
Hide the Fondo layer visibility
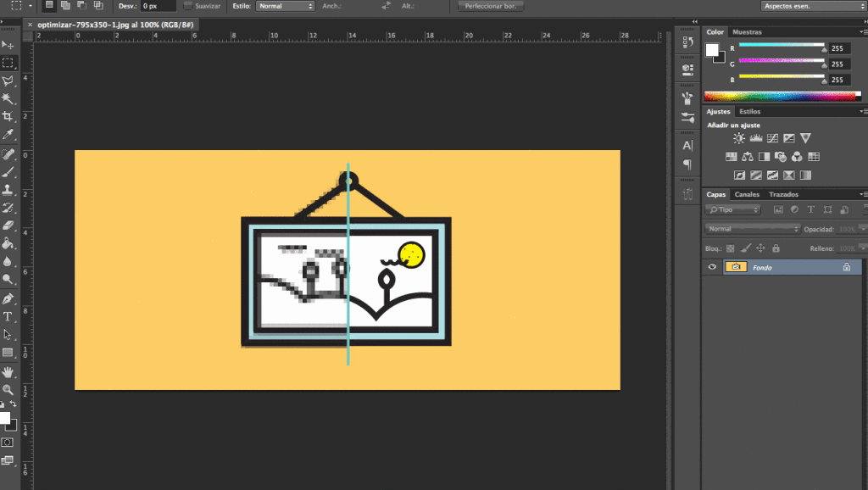pyautogui.click(x=712, y=267)
